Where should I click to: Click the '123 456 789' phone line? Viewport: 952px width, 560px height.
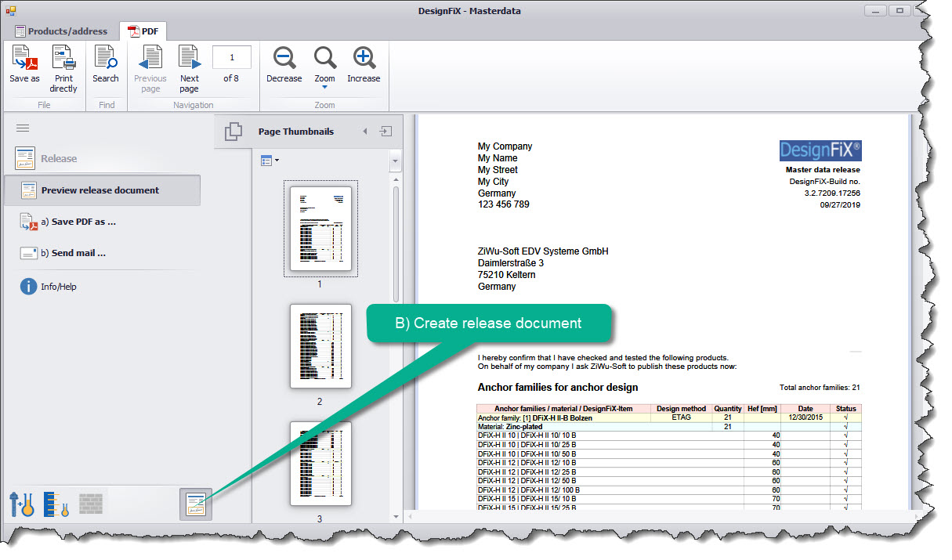point(503,204)
